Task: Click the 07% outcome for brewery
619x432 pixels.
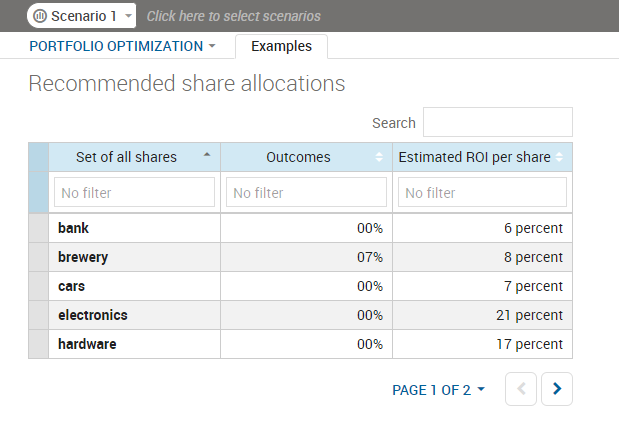Action: [370, 257]
